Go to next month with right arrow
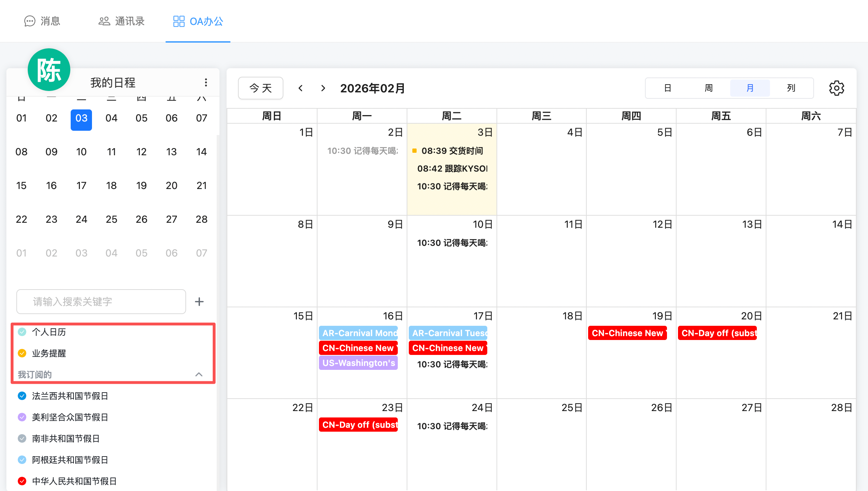The width and height of the screenshot is (868, 491). (x=323, y=88)
